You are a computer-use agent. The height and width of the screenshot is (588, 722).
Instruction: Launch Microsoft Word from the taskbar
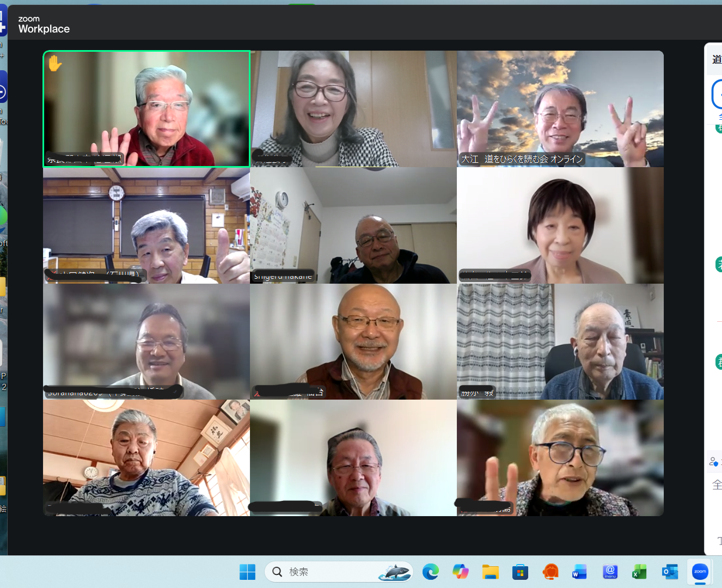579,572
